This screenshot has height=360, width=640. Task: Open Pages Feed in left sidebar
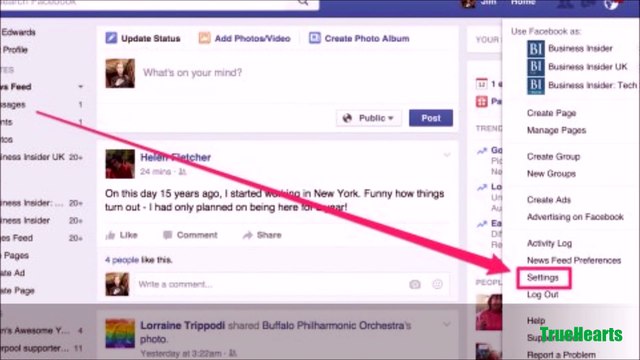coord(16,238)
